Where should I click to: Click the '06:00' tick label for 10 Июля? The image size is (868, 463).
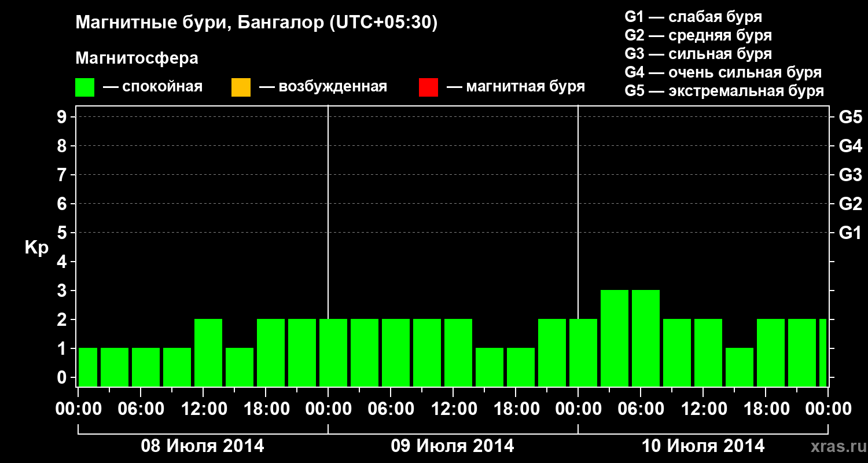(x=641, y=409)
